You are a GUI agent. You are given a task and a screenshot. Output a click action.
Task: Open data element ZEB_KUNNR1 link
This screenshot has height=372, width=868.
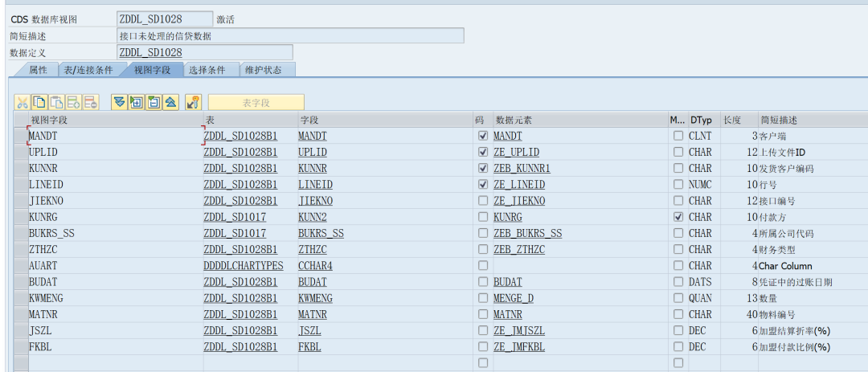522,168
